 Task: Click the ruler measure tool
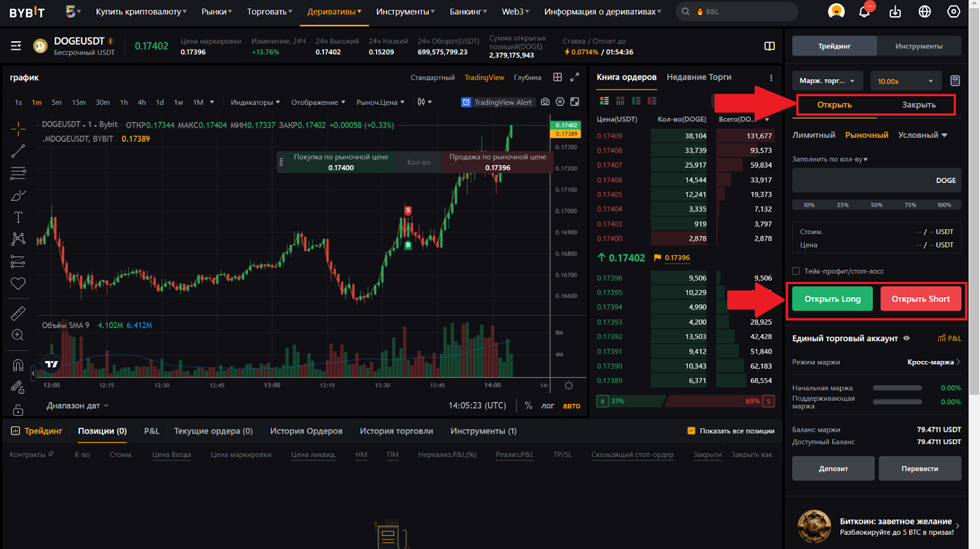tap(18, 313)
